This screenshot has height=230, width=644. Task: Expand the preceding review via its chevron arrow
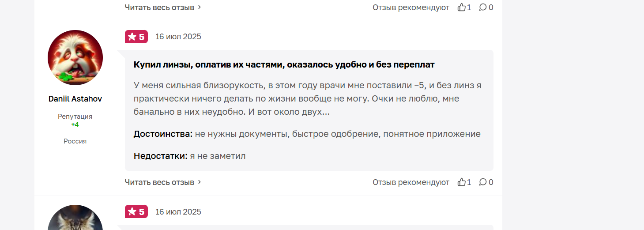coord(200,7)
